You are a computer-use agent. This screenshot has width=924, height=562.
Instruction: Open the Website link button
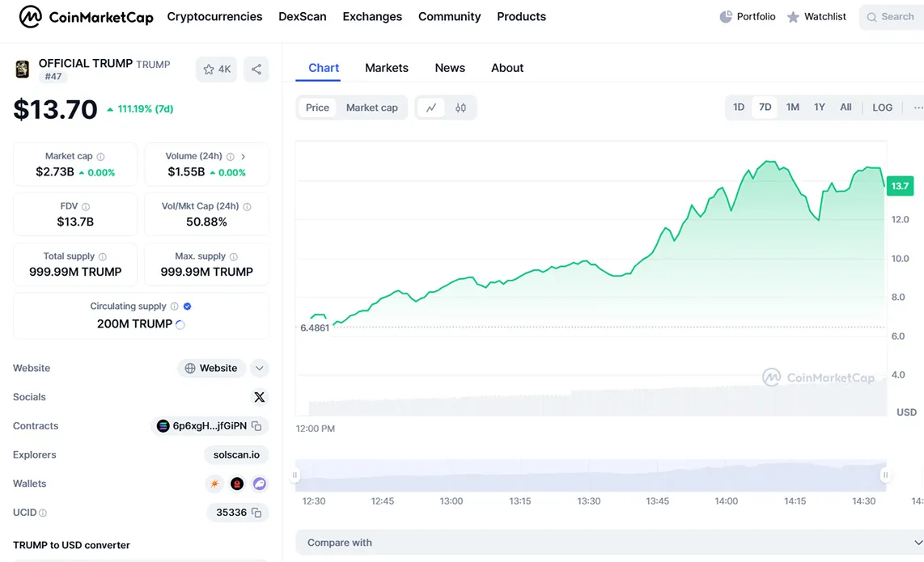point(211,368)
